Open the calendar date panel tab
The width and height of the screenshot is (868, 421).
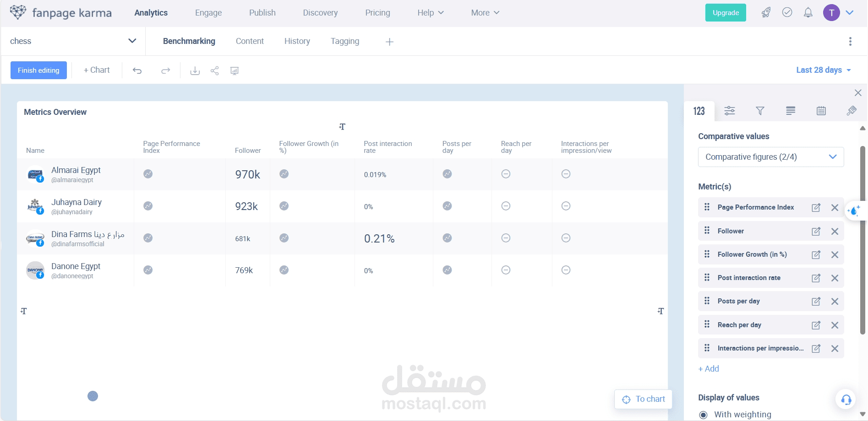[x=821, y=111]
